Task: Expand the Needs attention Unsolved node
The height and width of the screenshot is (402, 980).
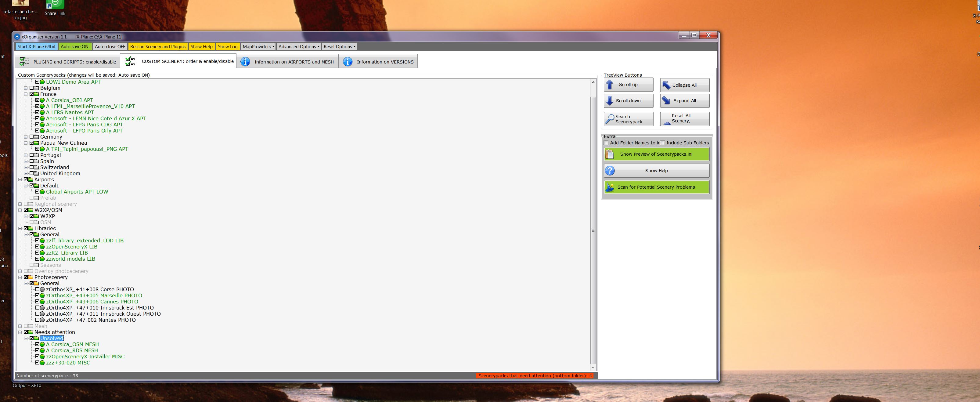Action: tap(26, 338)
